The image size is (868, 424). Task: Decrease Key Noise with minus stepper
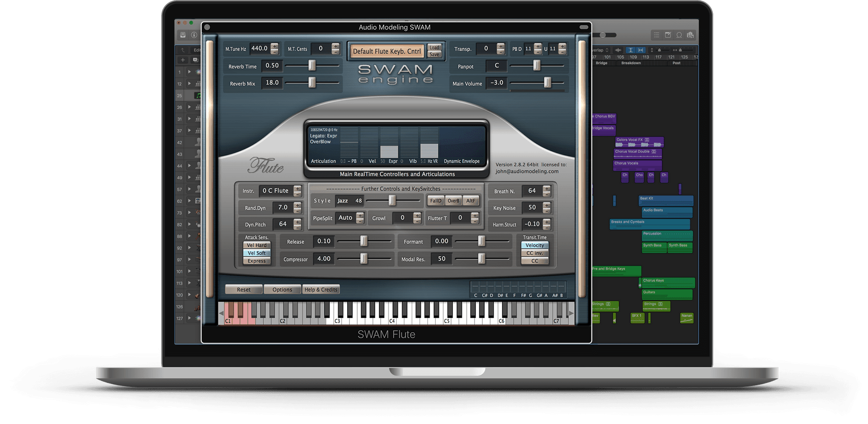point(547,211)
